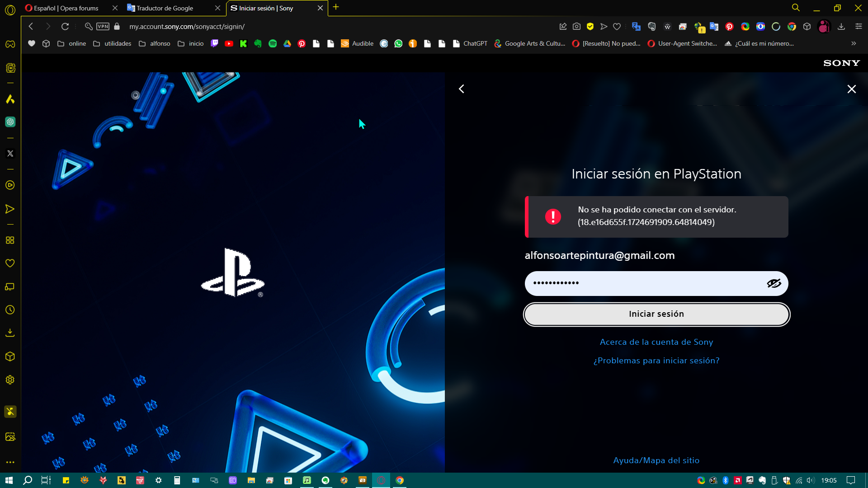
Task: Open Downloads in sidebar
Action: click(x=10, y=333)
